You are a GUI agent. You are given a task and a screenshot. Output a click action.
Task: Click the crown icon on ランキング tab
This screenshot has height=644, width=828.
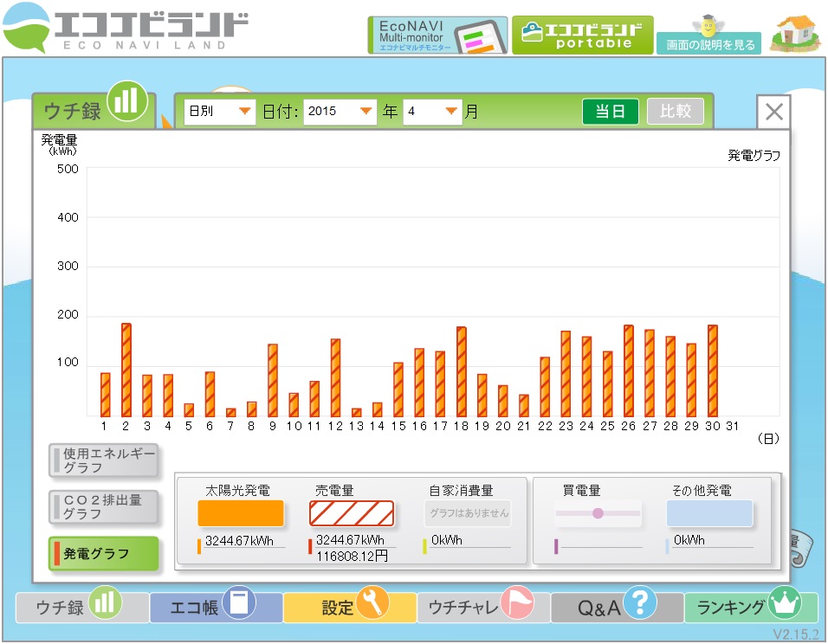[x=785, y=602]
